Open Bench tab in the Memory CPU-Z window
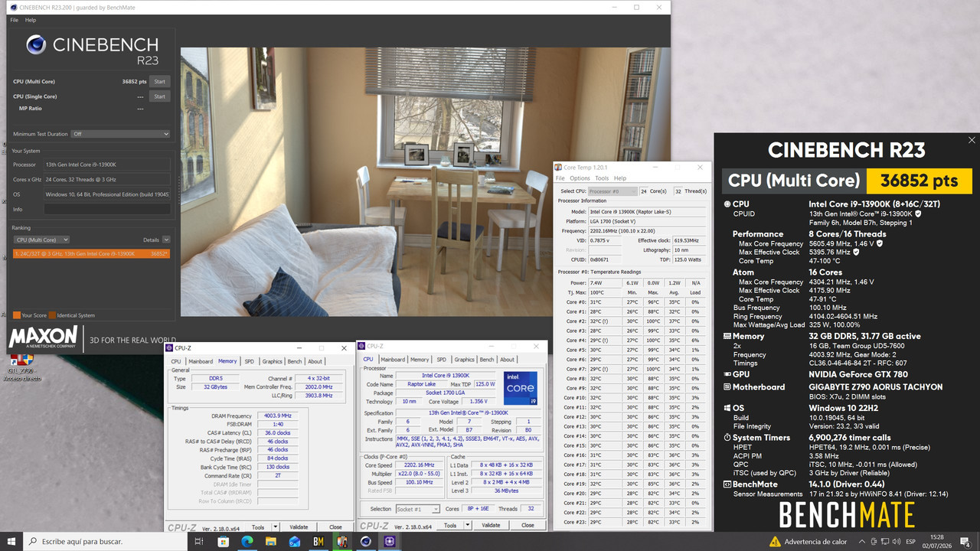 pyautogui.click(x=295, y=361)
